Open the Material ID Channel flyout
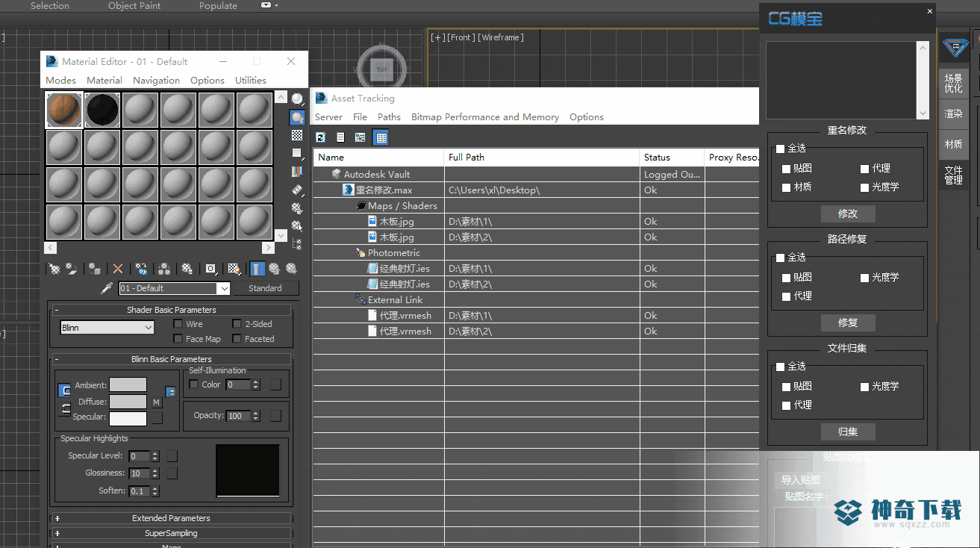This screenshot has height=548, width=980. coord(211,269)
